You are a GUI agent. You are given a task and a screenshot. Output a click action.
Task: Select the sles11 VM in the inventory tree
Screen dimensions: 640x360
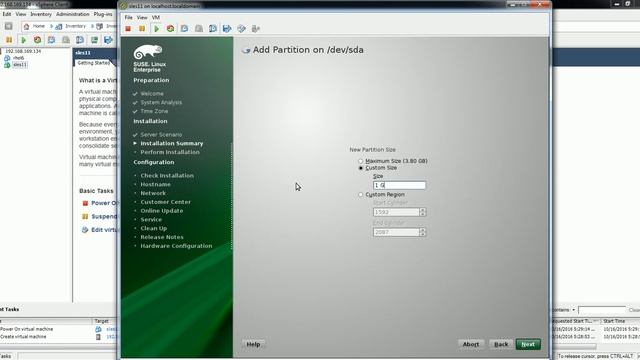click(20, 64)
